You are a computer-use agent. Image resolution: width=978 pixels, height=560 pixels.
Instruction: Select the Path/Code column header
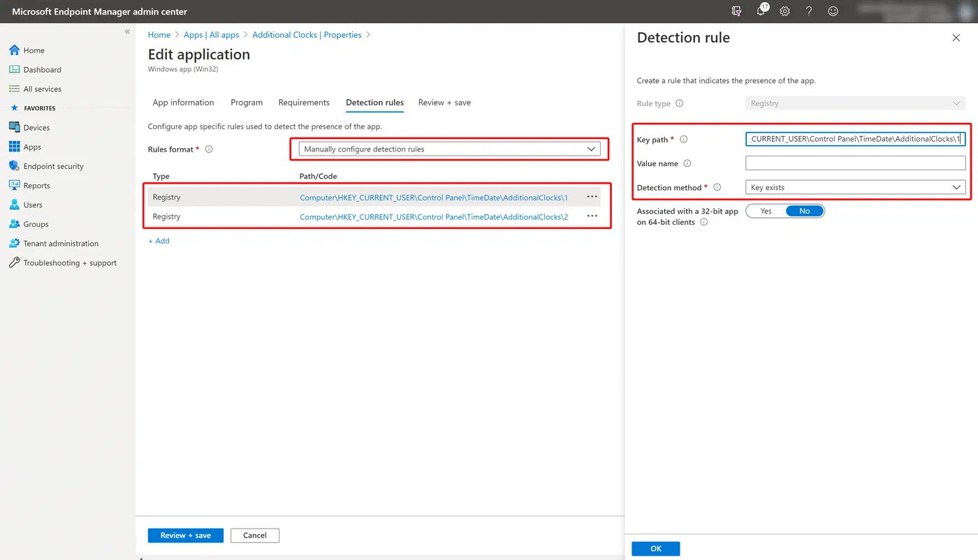[318, 176]
